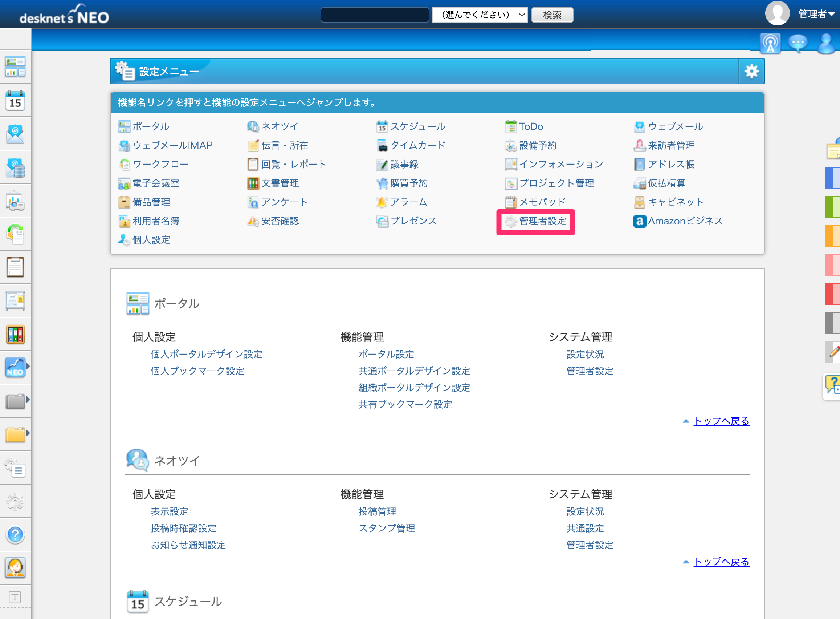Open スタンプ管理 link
This screenshot has height=619, width=840.
pyautogui.click(x=387, y=528)
